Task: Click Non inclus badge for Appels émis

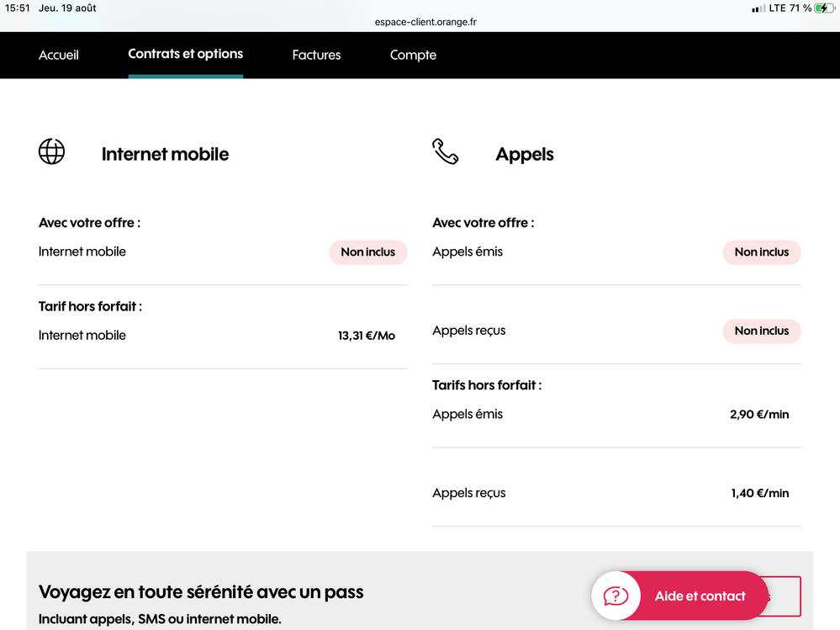Action: pos(761,252)
